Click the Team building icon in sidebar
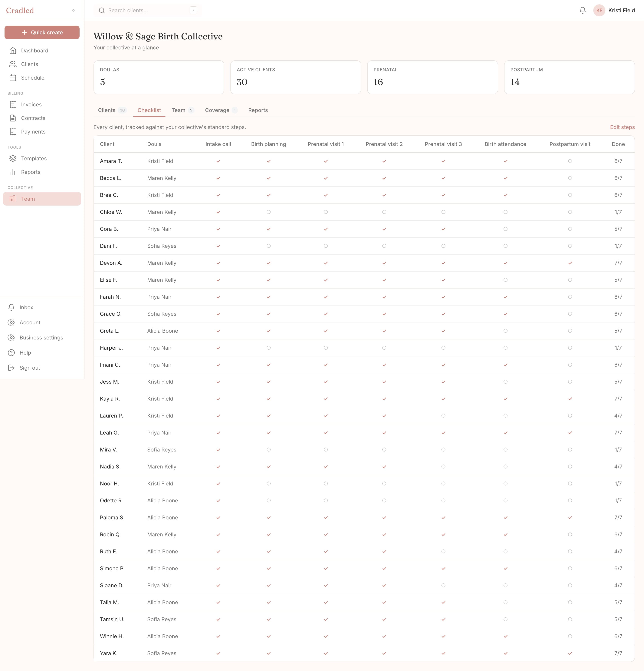 pos(13,199)
